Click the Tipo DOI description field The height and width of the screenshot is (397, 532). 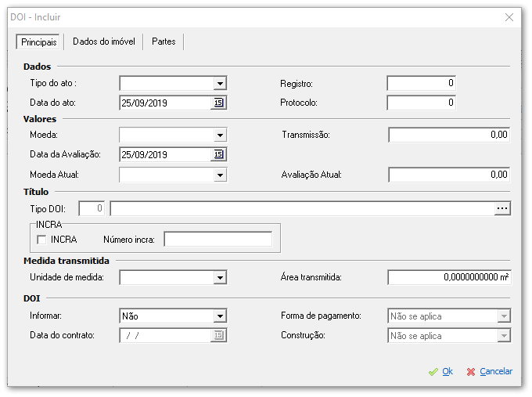click(302, 208)
